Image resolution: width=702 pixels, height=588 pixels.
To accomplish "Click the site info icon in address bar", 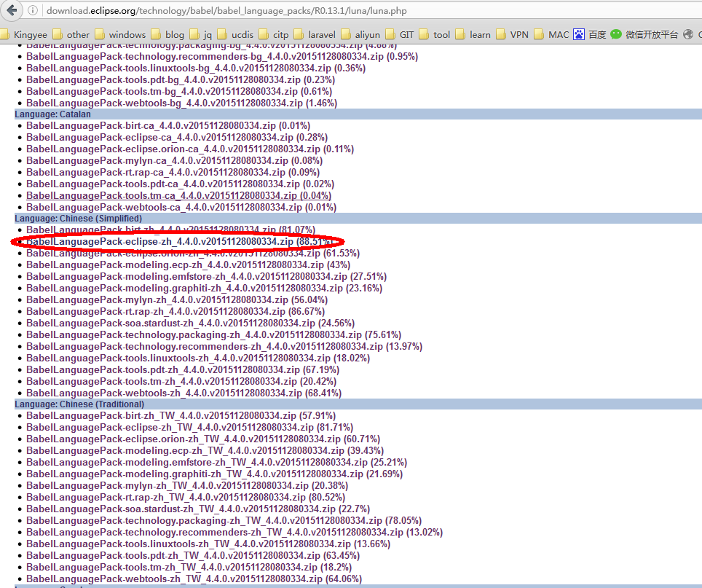I will pos(33,10).
